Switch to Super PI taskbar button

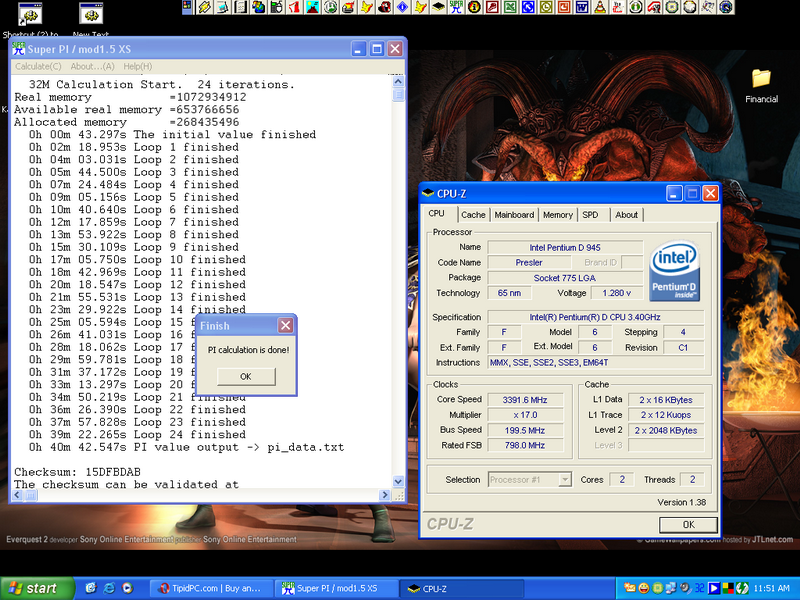pyautogui.click(x=337, y=588)
